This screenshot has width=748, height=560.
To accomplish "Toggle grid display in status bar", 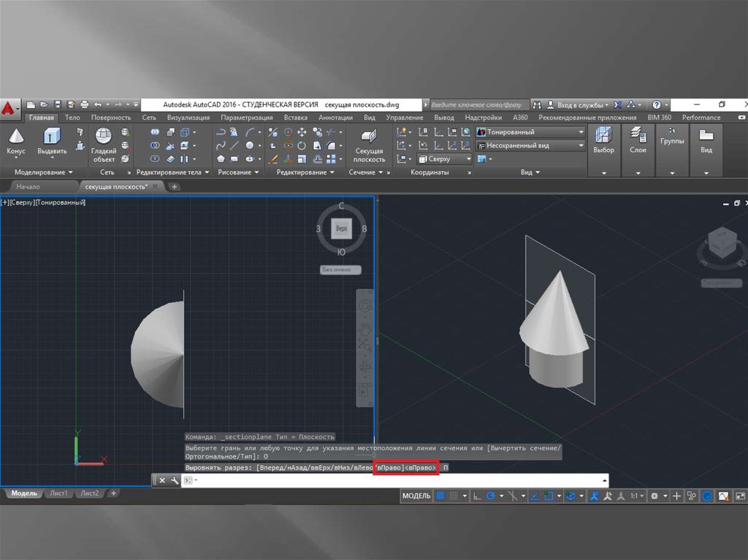I will coord(440,496).
